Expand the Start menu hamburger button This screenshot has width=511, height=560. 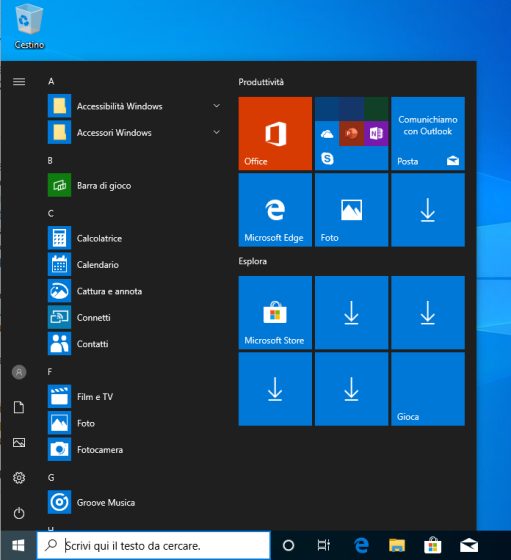[x=19, y=82]
